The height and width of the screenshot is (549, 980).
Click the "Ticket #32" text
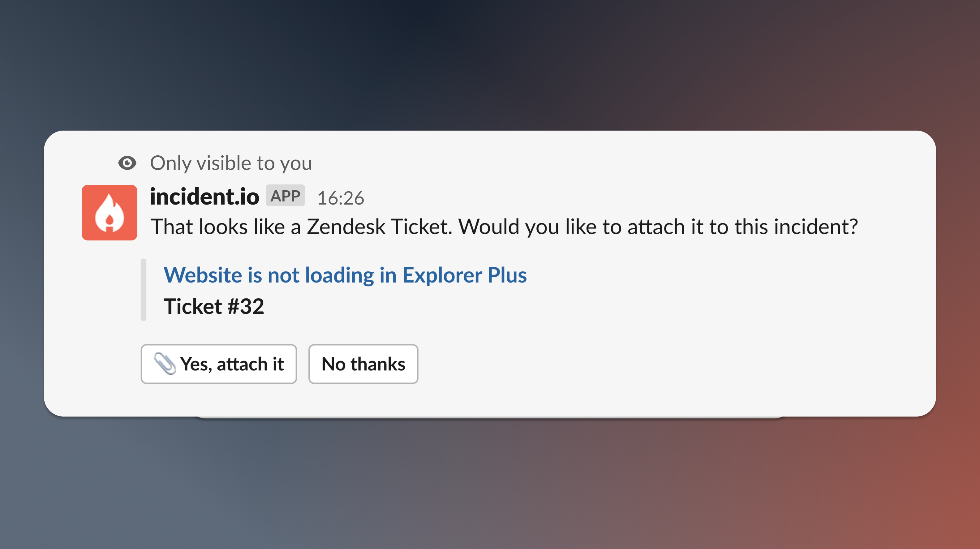(213, 306)
